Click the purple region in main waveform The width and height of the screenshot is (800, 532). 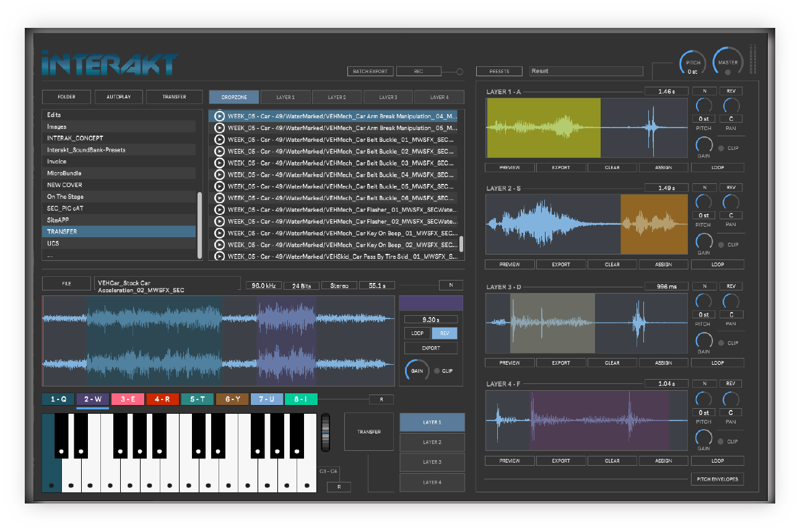click(287, 341)
